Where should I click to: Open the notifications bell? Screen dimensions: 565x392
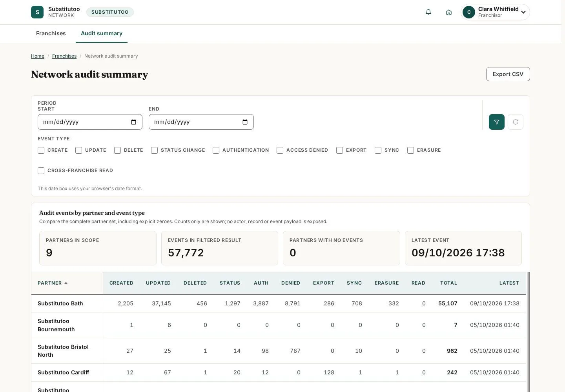pyautogui.click(x=428, y=12)
